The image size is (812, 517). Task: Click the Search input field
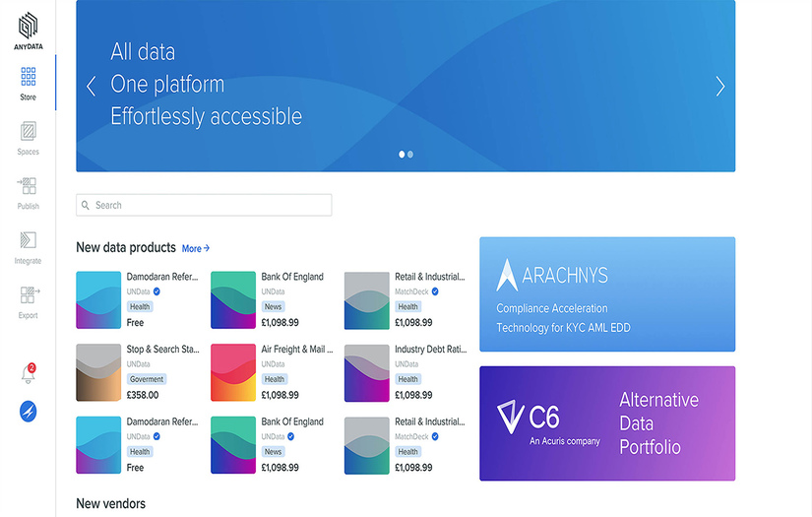204,205
